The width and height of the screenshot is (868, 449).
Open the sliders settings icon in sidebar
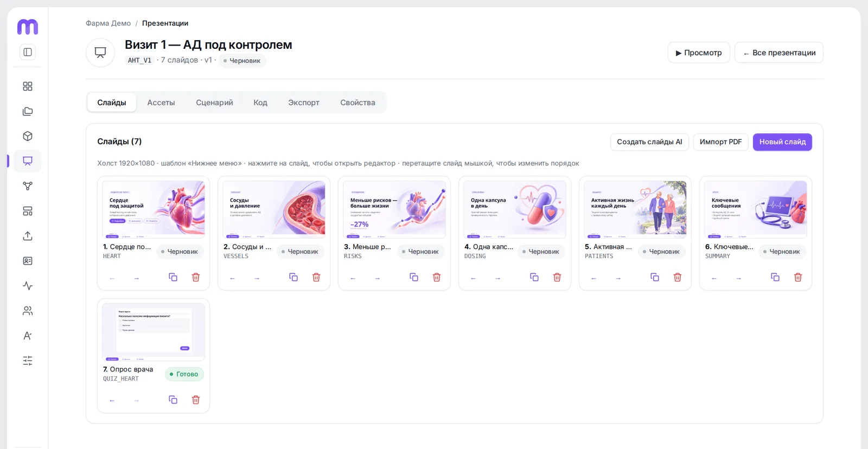click(28, 361)
